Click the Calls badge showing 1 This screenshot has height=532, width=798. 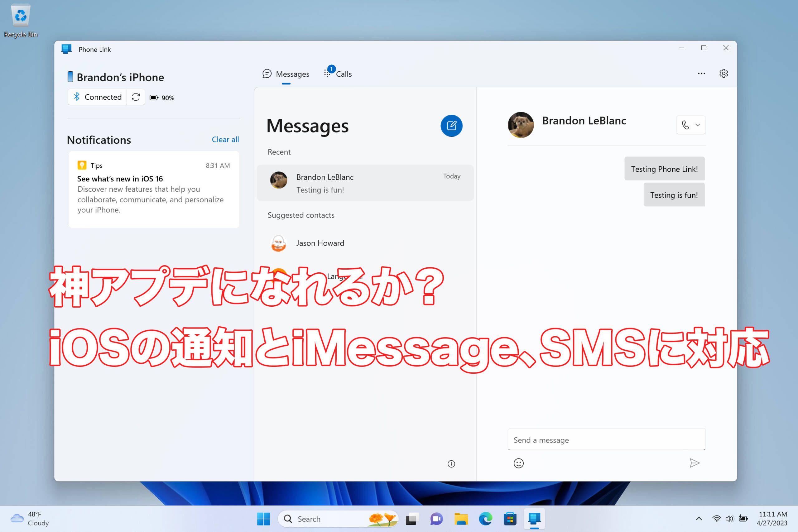(x=331, y=69)
